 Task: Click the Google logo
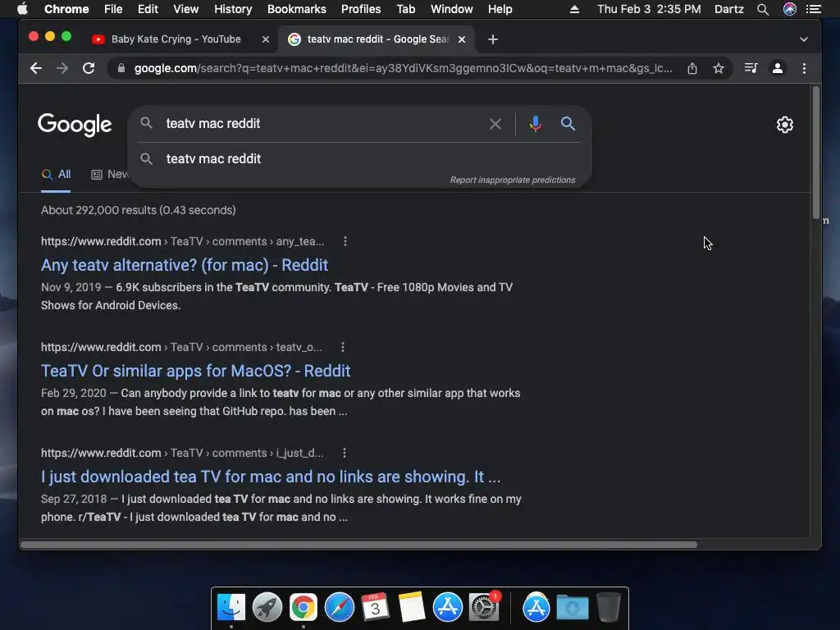click(x=75, y=125)
